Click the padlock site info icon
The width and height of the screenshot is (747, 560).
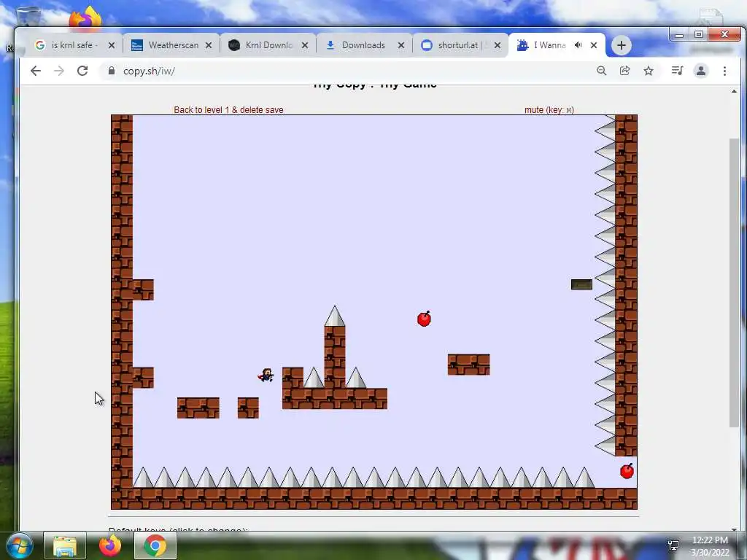[112, 71]
